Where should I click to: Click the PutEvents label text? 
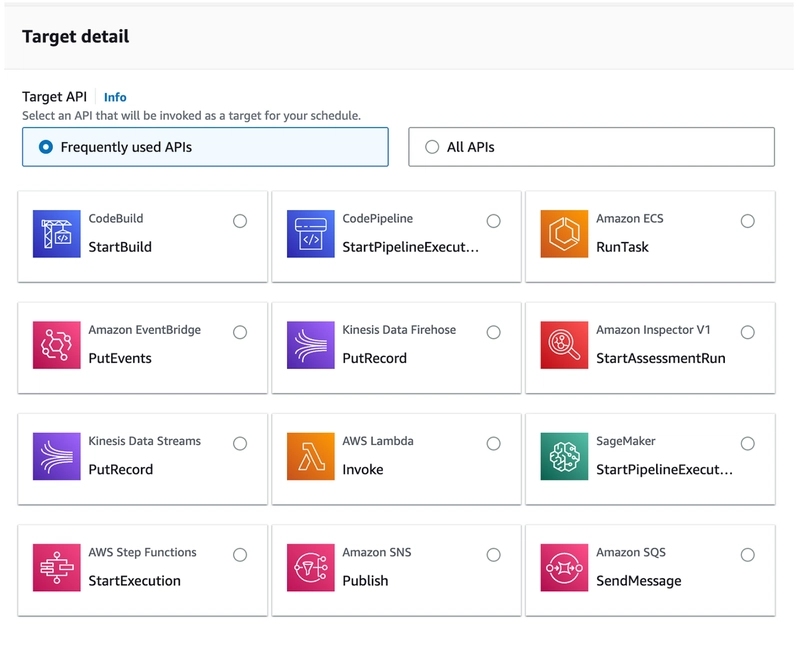point(120,358)
